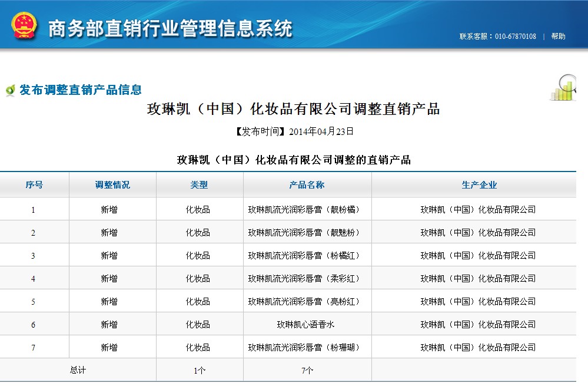Click the 序号 column header

34,185
